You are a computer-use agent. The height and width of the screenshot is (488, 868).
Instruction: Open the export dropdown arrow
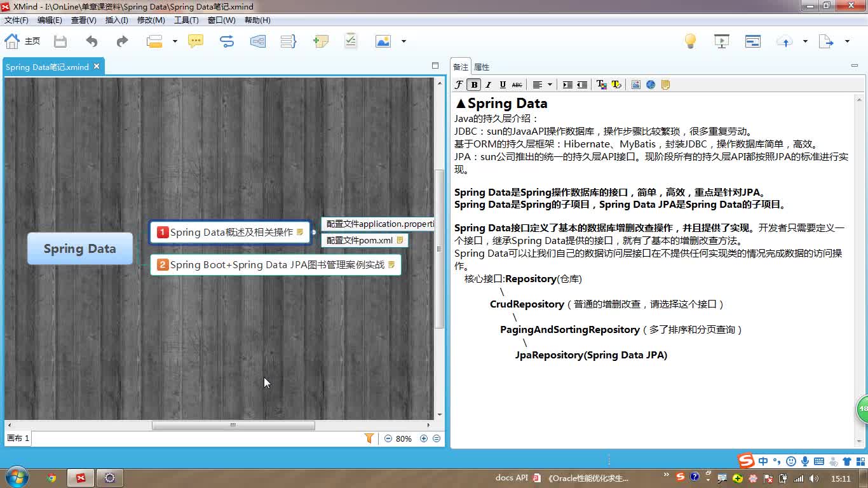coord(847,41)
